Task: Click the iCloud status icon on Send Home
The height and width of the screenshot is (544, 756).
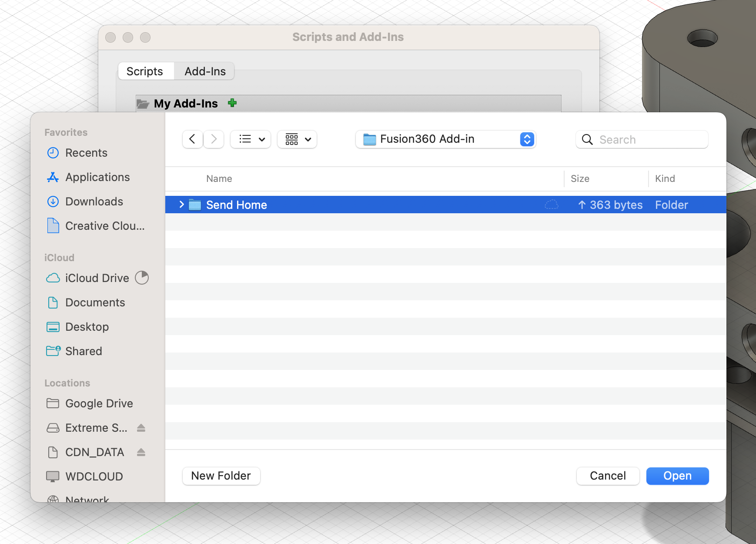Action: pos(552,205)
